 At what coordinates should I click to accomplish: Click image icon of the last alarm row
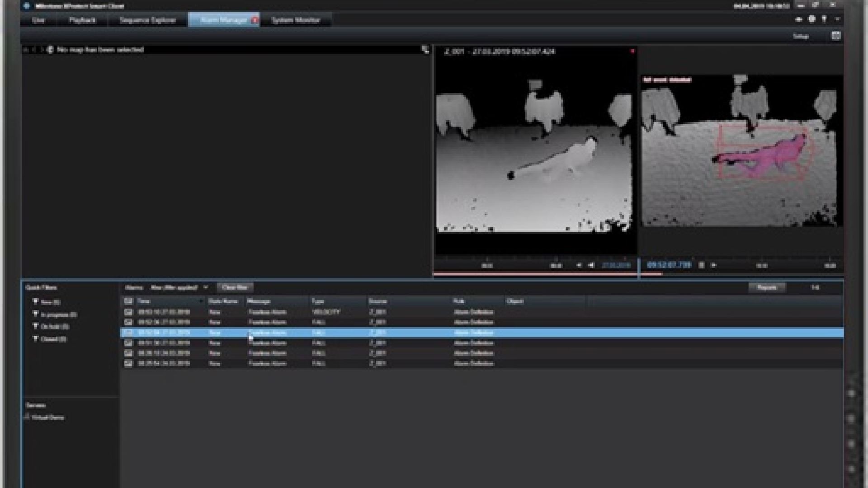click(x=128, y=364)
